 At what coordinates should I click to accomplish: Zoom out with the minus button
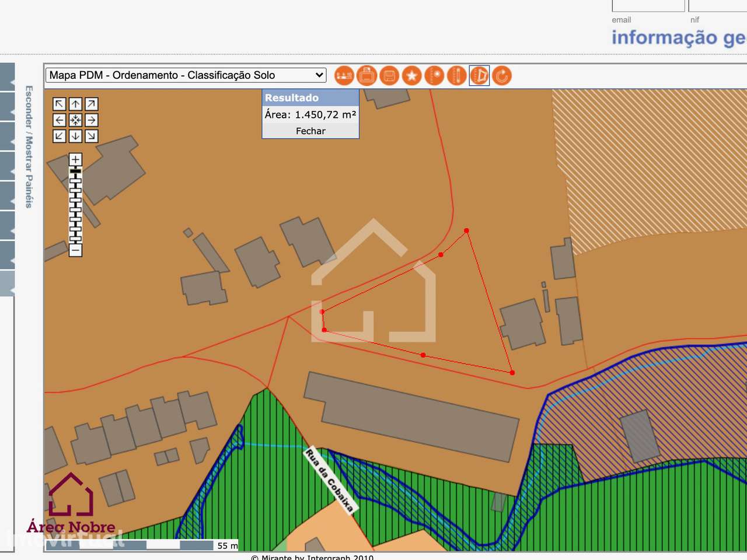click(x=75, y=250)
